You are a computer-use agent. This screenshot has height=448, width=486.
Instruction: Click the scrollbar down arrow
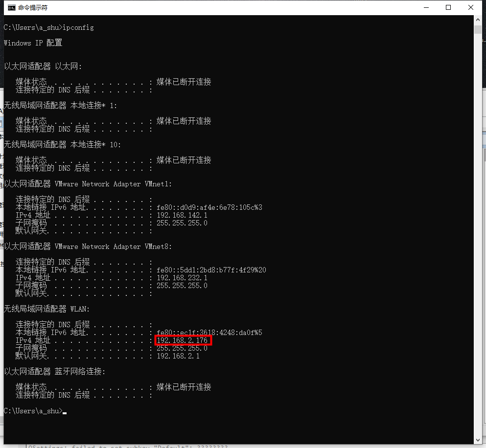pos(478,440)
